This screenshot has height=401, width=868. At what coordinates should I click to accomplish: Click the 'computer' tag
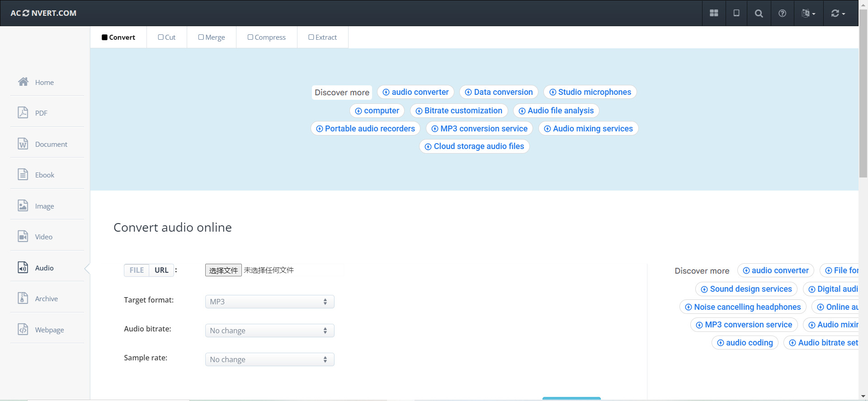coord(377,111)
